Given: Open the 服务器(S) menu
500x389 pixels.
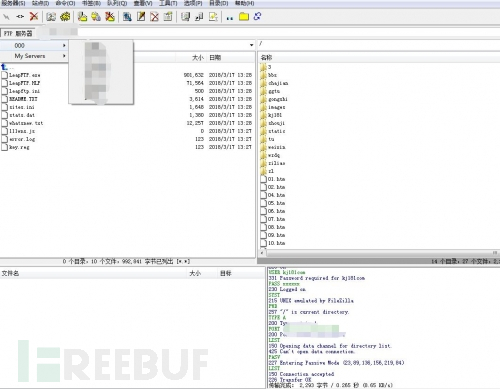Looking at the screenshot, I should click(x=13, y=3).
